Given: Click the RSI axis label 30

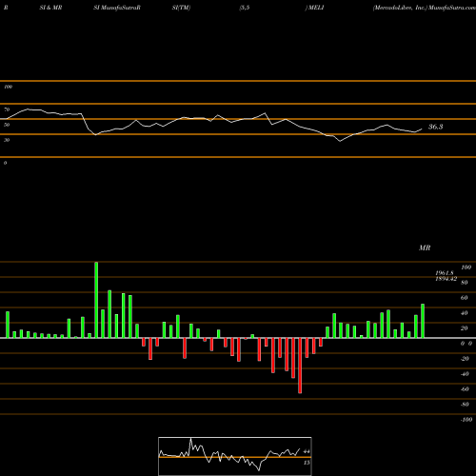Looking at the screenshot, I should (7, 140).
